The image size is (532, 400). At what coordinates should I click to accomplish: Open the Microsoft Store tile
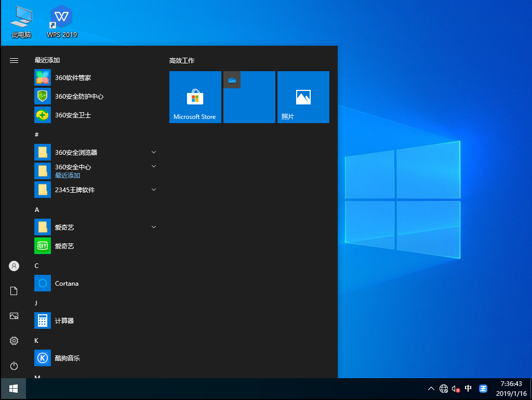click(x=195, y=97)
